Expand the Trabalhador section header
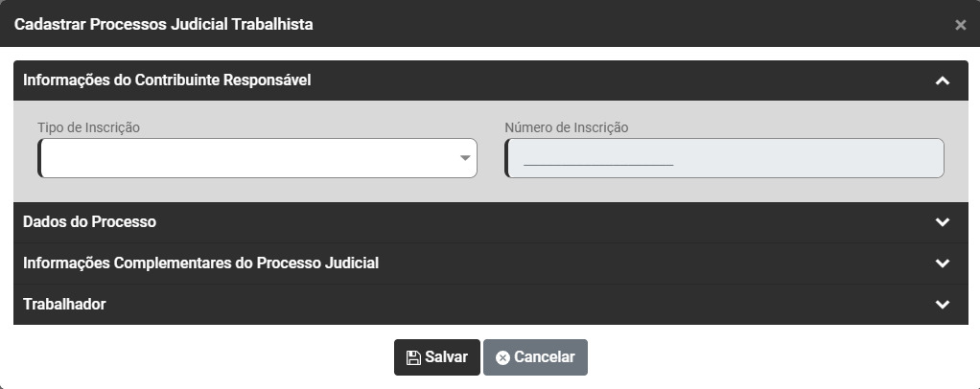 pos(65,305)
